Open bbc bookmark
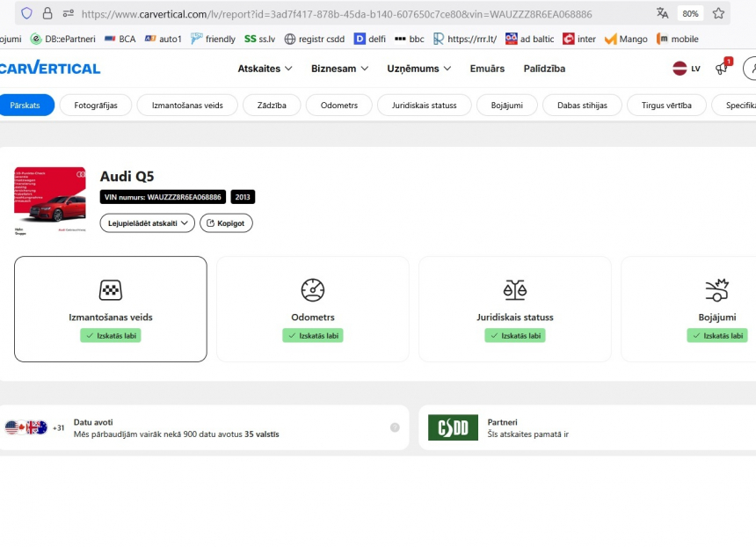This screenshot has width=756, height=547. coord(410,39)
